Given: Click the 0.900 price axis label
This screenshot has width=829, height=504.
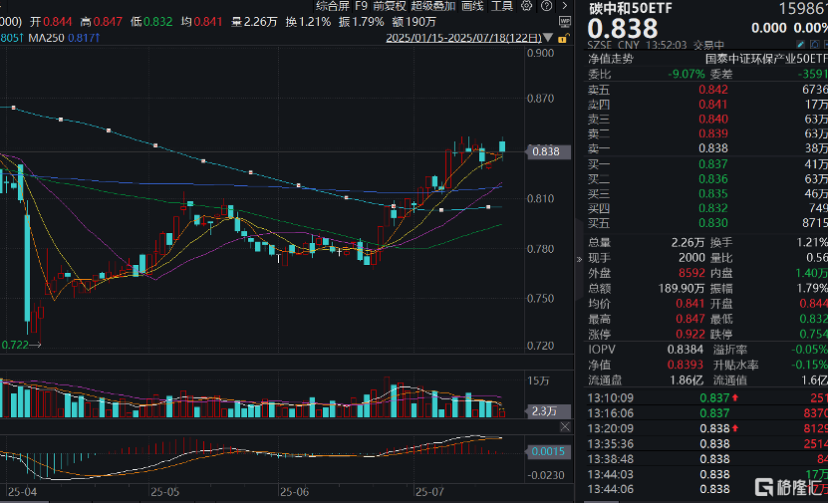Looking at the screenshot, I should coord(540,53).
